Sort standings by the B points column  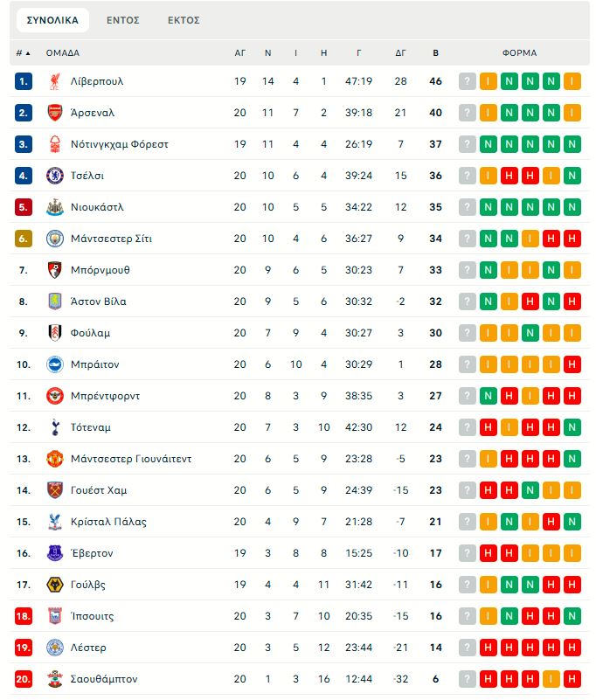(x=435, y=53)
